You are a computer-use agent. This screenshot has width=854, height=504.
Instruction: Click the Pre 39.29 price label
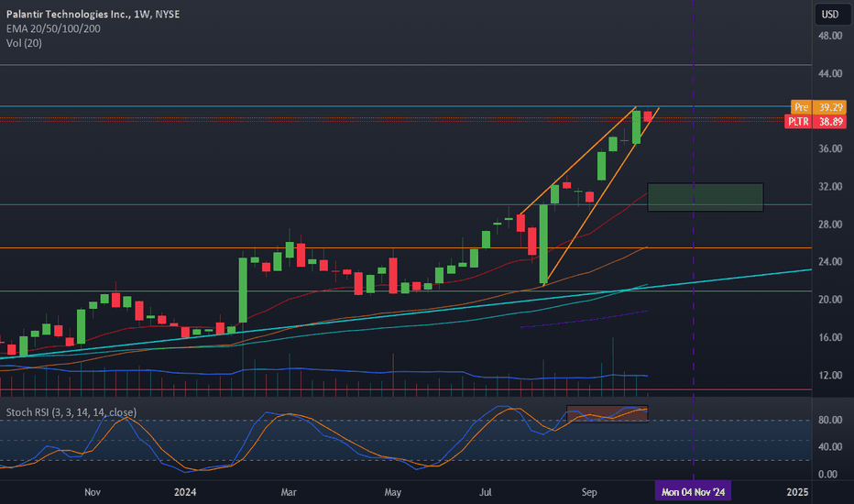pyautogui.click(x=818, y=107)
